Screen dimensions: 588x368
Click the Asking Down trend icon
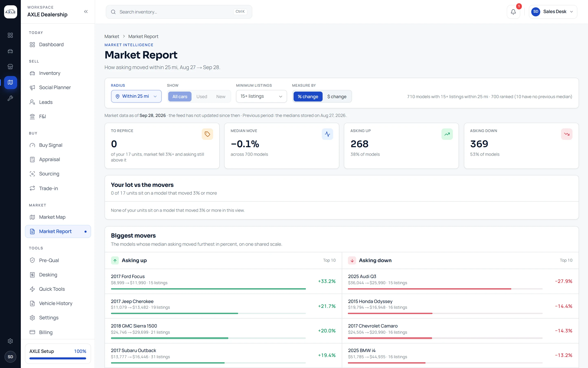567,134
